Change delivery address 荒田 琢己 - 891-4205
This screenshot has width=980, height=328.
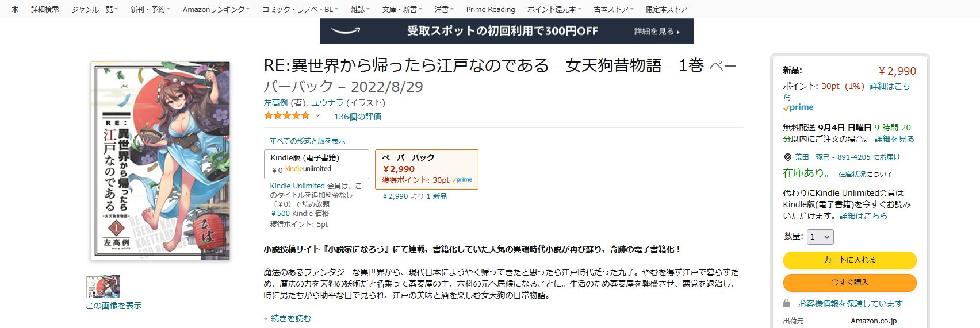[847, 157]
